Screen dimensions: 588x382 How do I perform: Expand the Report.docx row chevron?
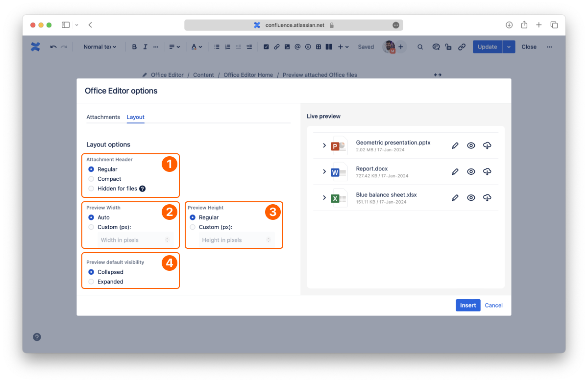pos(324,171)
